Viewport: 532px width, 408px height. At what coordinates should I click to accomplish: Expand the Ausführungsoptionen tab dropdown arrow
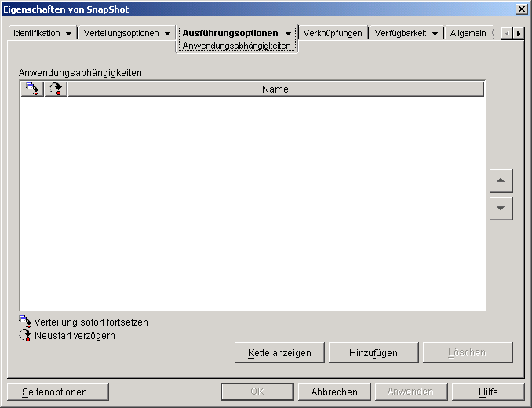pyautogui.click(x=289, y=34)
